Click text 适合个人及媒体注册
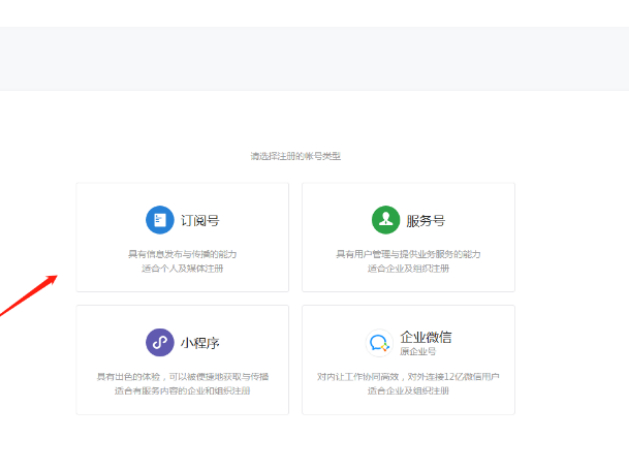This screenshot has height=472, width=629. pyautogui.click(x=182, y=268)
